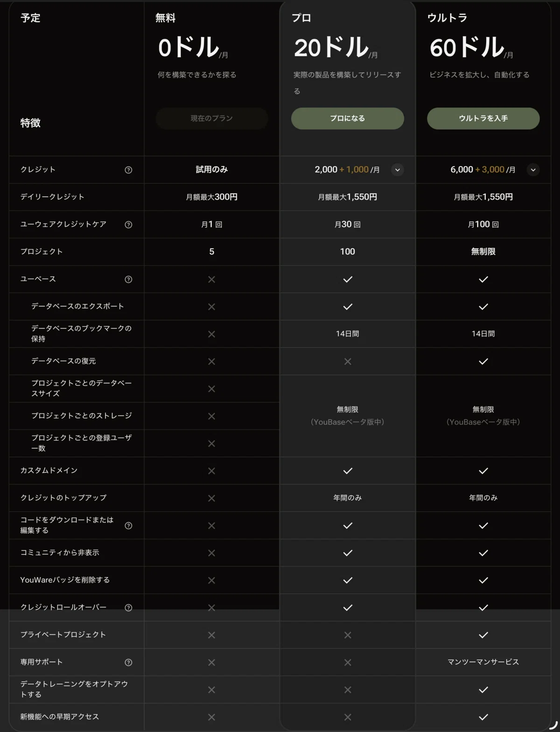Click the Ultra checkmark for 新機能への早期アクセス
Image resolution: width=560 pixels, height=732 pixels.
[x=483, y=717]
